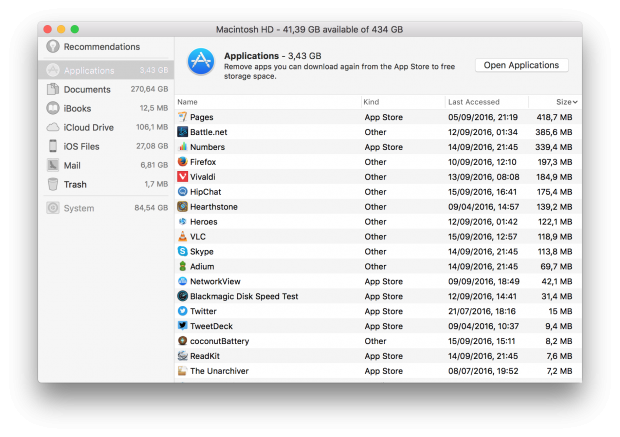Screen dimensions: 620x437
Task: Select the Pages row name
Action: click(x=202, y=117)
